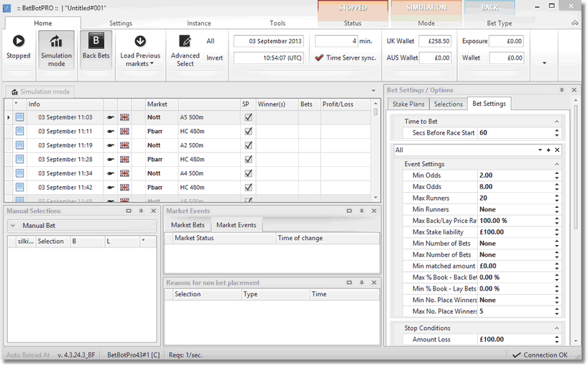588x366 pixels.
Task: Close the Market Events panel
Action: coord(374,211)
